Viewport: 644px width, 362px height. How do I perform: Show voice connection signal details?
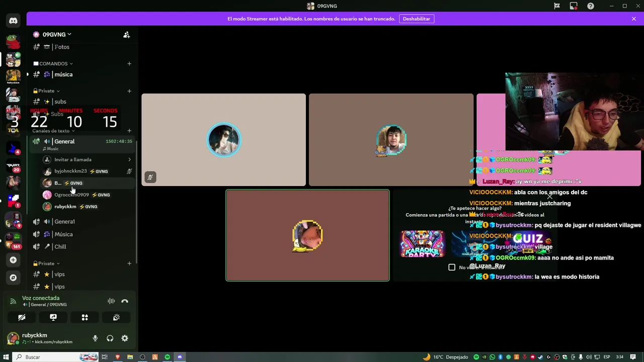click(x=13, y=301)
